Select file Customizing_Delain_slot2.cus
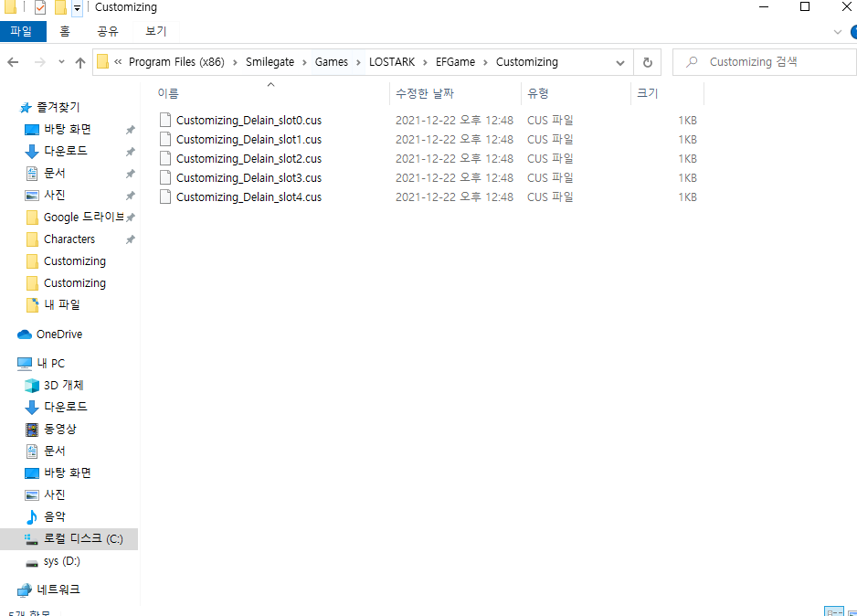This screenshot has width=857, height=616. [249, 159]
